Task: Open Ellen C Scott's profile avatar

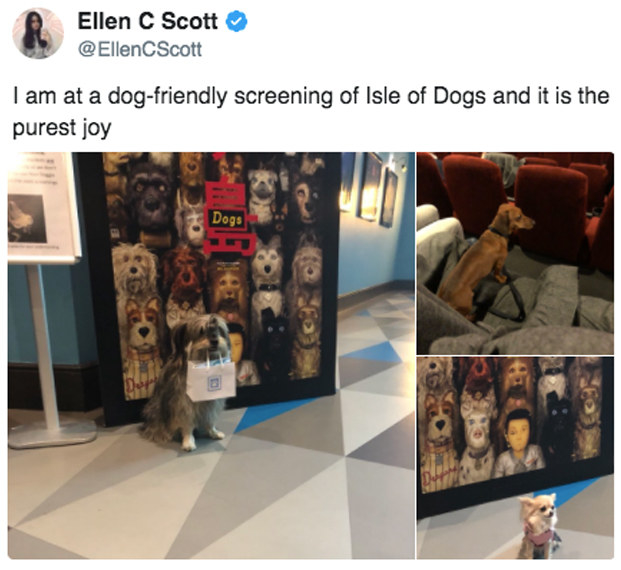Action: tap(38, 33)
